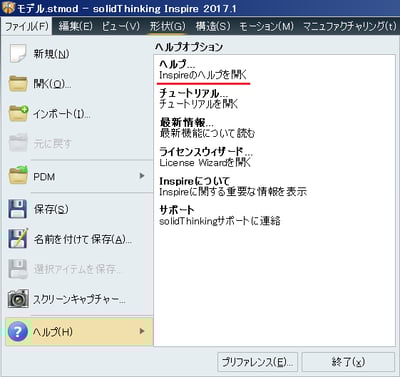Click the blue question mark ヘルプ icon
Screen dimensions: 400x377
point(18,331)
